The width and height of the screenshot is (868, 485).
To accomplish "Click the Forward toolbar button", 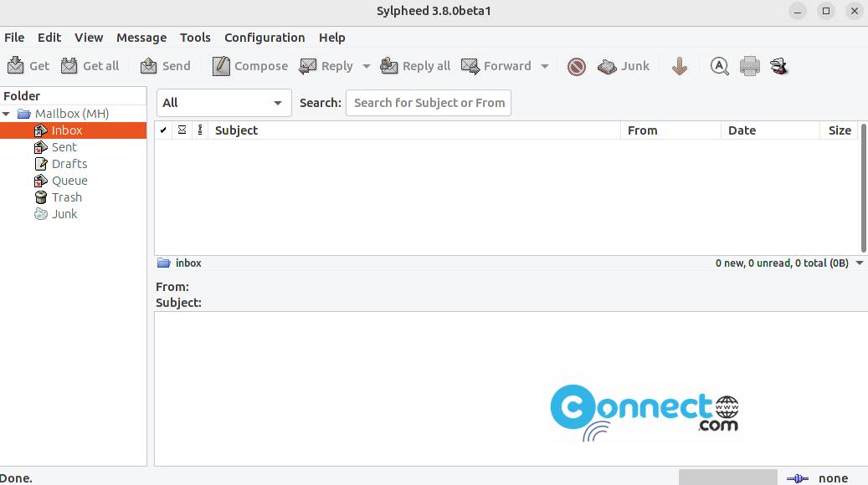I will click(496, 66).
